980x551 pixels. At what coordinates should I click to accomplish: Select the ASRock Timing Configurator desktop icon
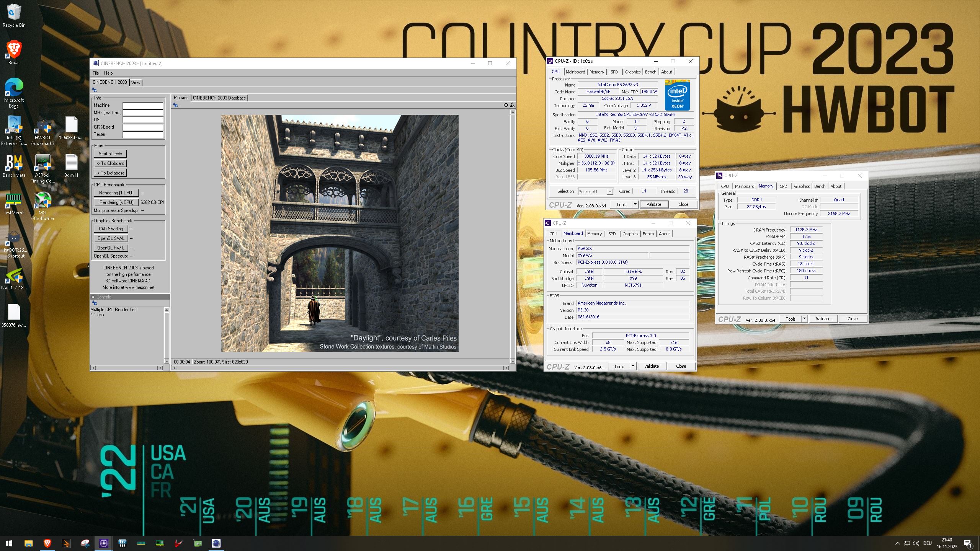pos(42,168)
